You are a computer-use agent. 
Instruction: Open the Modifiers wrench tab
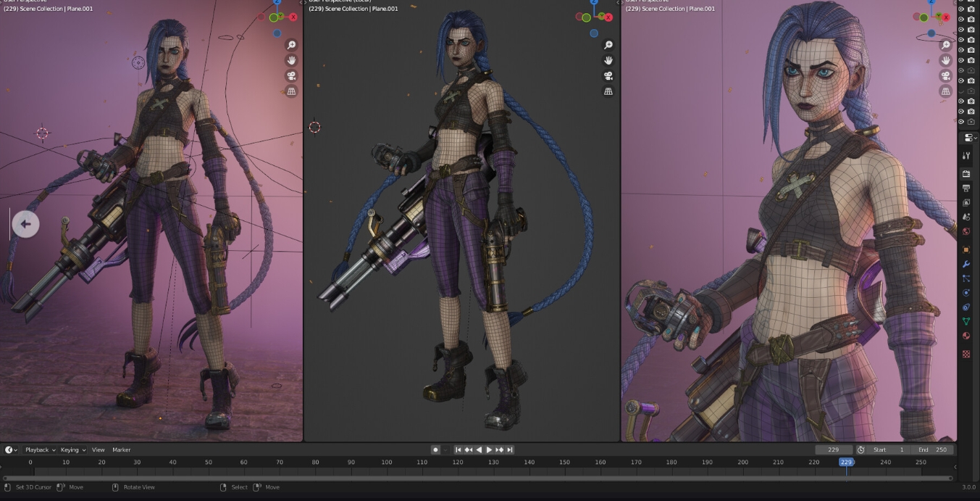pos(966,264)
